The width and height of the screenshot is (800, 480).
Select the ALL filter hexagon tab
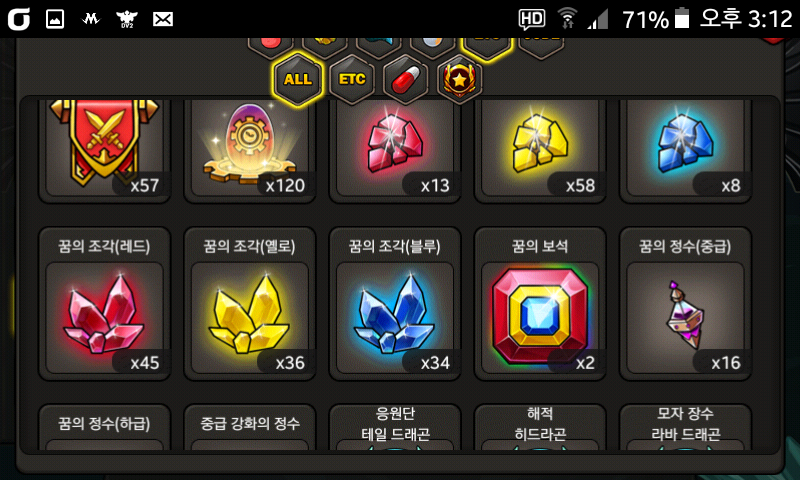pos(297,79)
